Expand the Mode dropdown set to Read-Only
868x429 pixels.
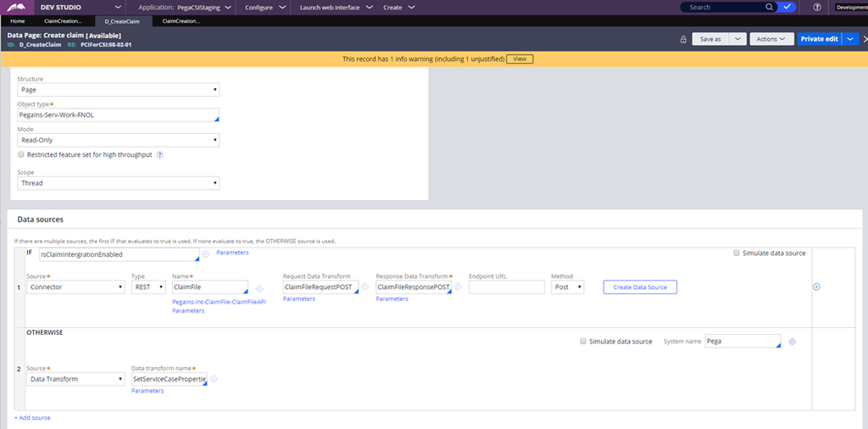click(118, 140)
